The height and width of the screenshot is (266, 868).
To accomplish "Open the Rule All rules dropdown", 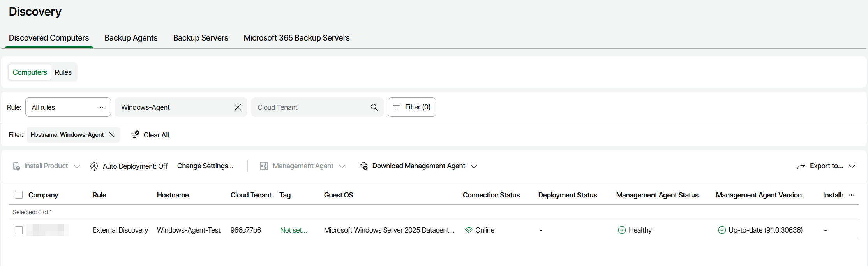I will pos(68,107).
